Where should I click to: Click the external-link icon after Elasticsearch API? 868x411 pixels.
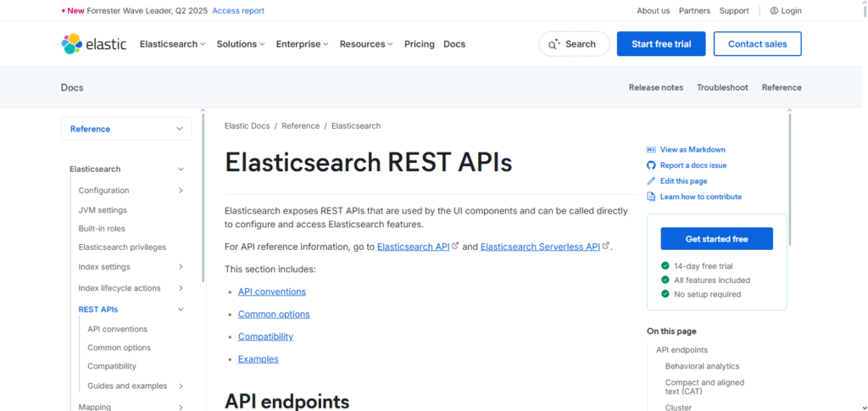pos(455,246)
